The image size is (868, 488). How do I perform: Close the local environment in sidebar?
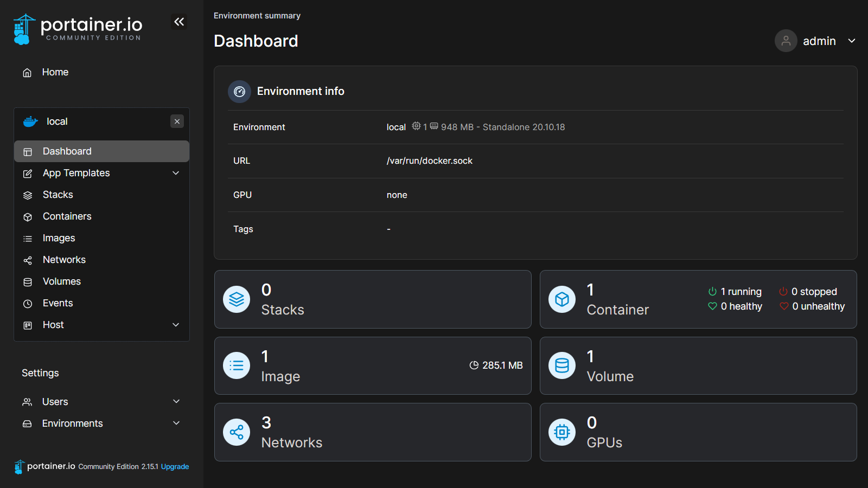(x=177, y=121)
